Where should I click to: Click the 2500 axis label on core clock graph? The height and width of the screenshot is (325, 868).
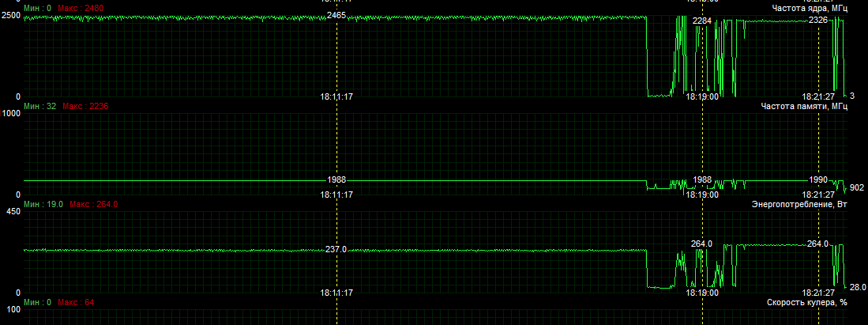click(11, 16)
